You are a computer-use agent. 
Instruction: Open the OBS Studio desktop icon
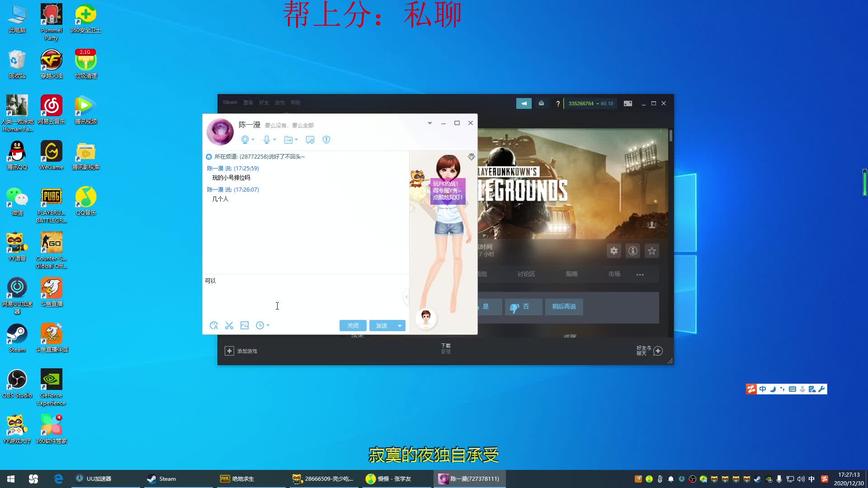tap(17, 384)
